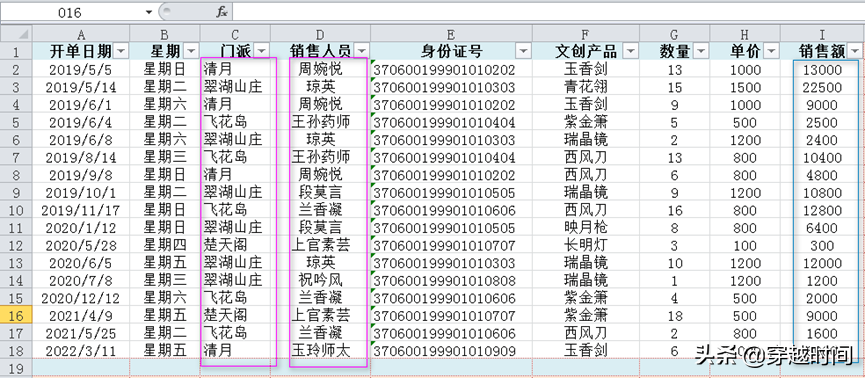Click 飞花岛 cell in row 5
The width and height of the screenshot is (865, 378).
pyautogui.click(x=235, y=122)
